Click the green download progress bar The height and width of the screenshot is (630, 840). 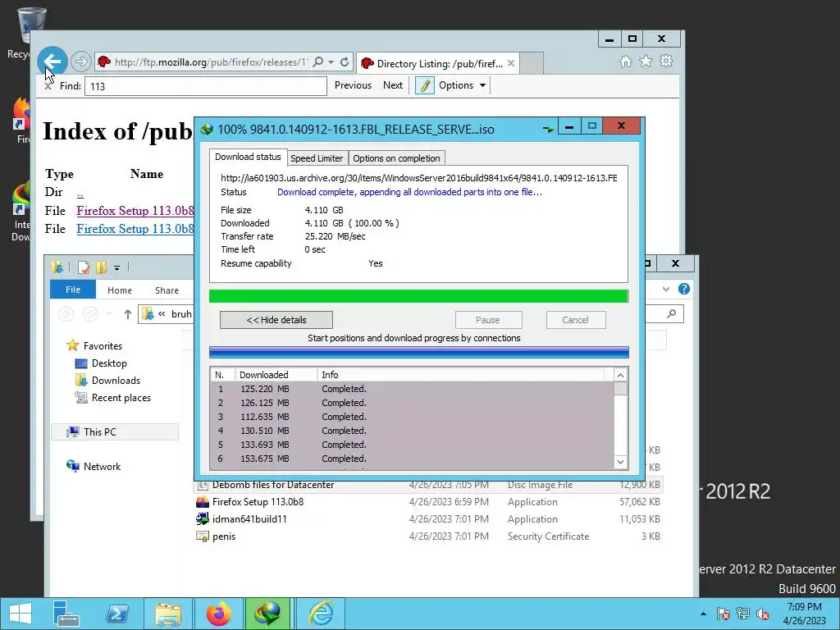coord(418,296)
